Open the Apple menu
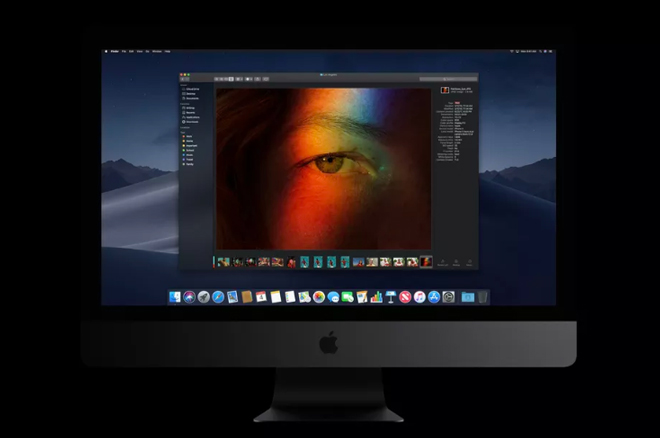 [x=106, y=51]
